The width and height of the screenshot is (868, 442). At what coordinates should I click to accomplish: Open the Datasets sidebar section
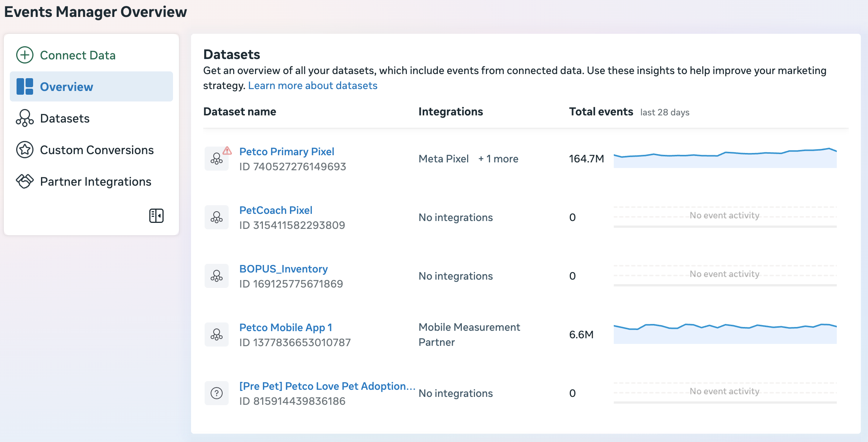[x=65, y=118]
